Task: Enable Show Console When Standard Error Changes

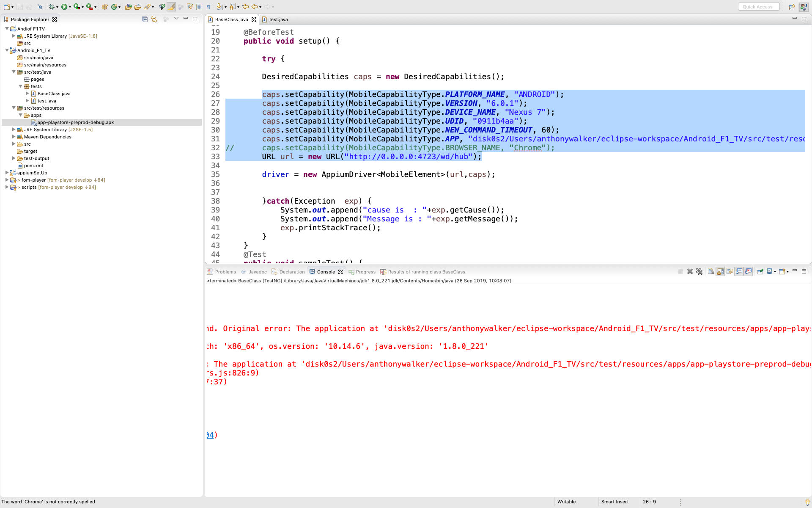Action: pyautogui.click(x=749, y=271)
